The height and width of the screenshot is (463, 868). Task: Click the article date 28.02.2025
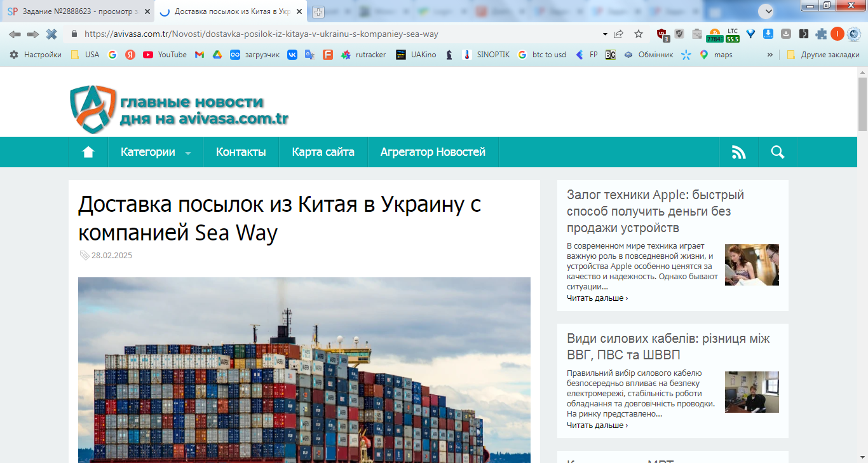[x=112, y=256]
